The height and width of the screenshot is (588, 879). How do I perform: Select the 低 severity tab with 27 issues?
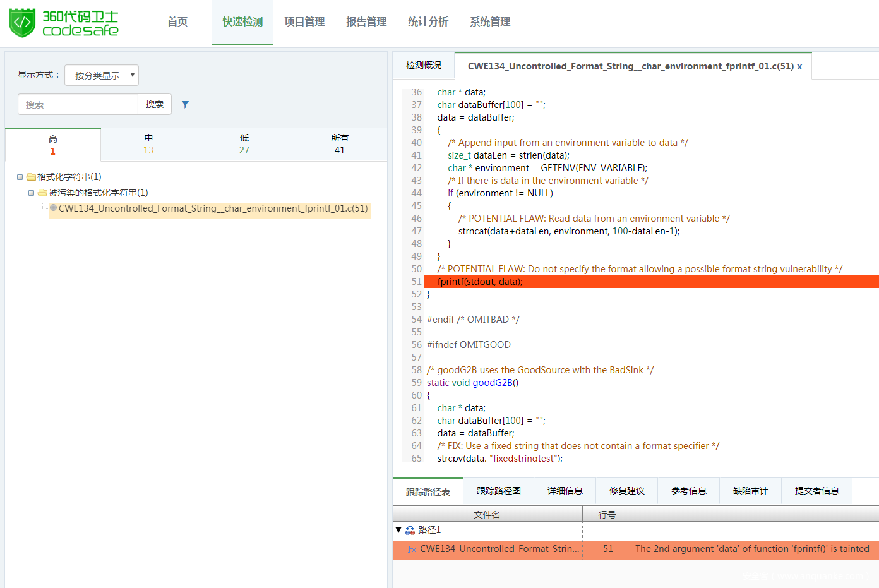click(x=244, y=144)
